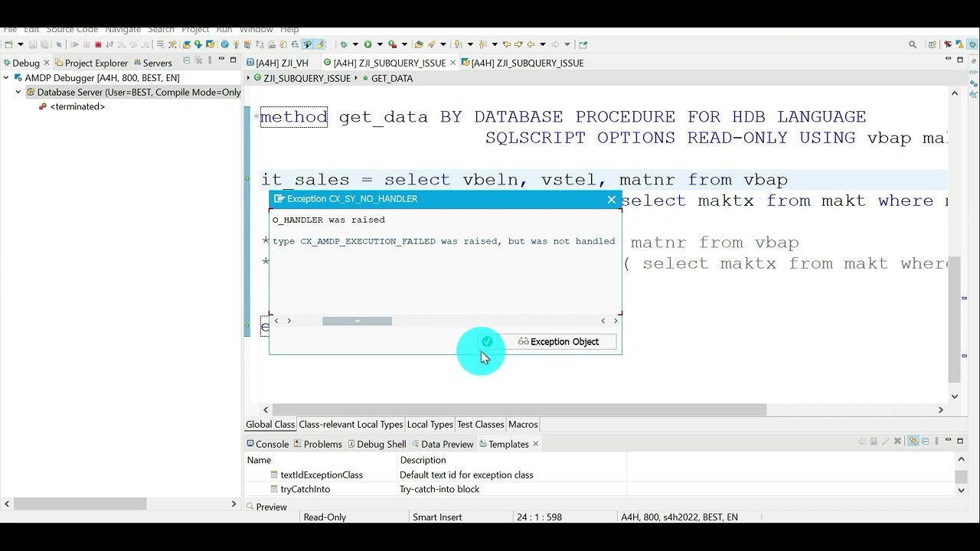Screen dimensions: 980x551
Task: Open the File menu
Action: [x=10, y=30]
